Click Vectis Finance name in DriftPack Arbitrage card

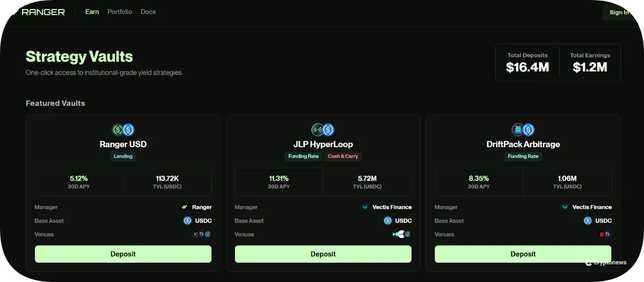coord(592,207)
